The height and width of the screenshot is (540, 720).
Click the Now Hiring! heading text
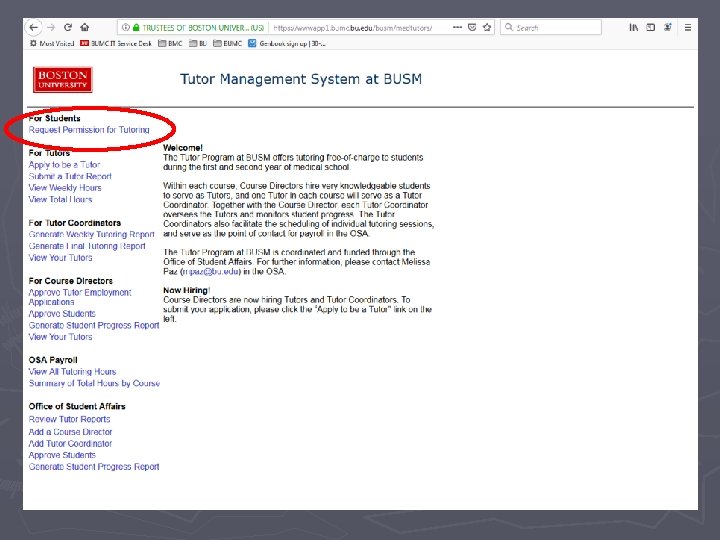click(186, 290)
